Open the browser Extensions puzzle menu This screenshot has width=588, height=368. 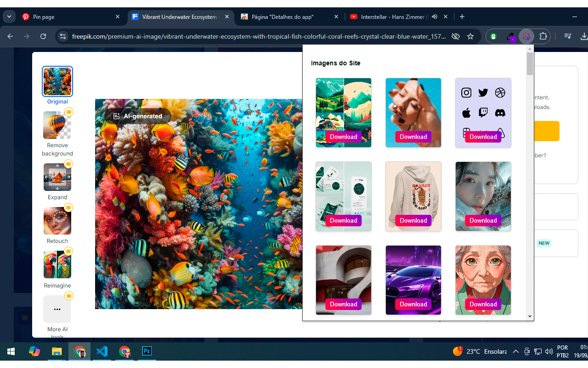click(544, 36)
